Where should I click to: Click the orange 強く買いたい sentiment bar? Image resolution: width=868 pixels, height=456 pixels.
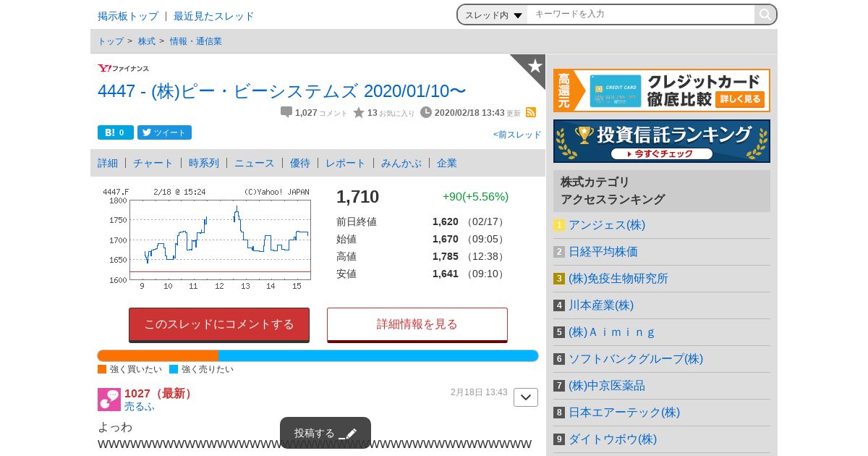[158, 355]
